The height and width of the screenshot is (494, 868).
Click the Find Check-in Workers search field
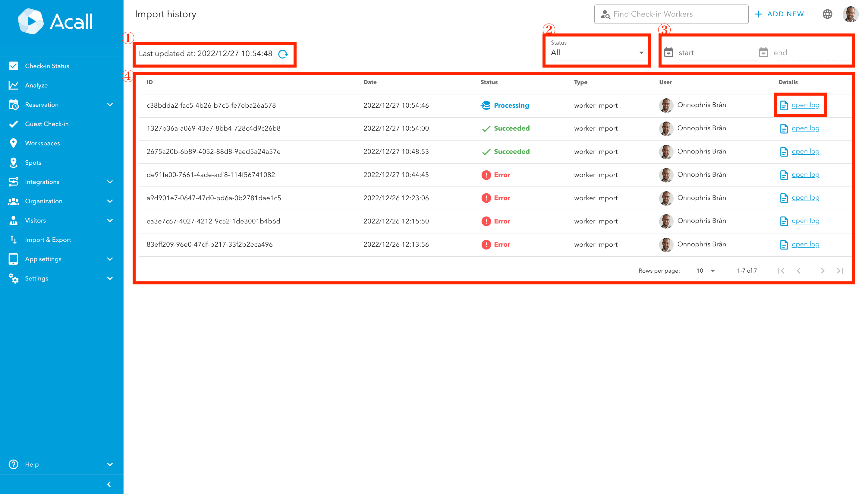coord(671,14)
